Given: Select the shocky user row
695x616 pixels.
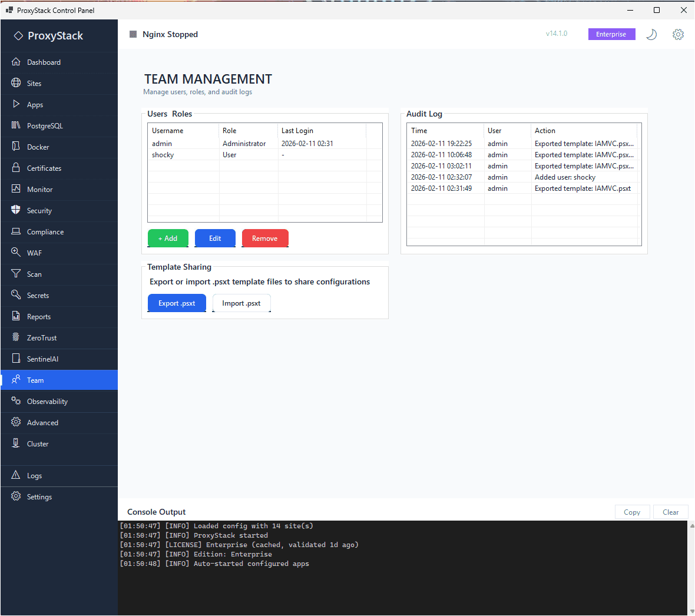Looking at the screenshot, I should click(183, 154).
